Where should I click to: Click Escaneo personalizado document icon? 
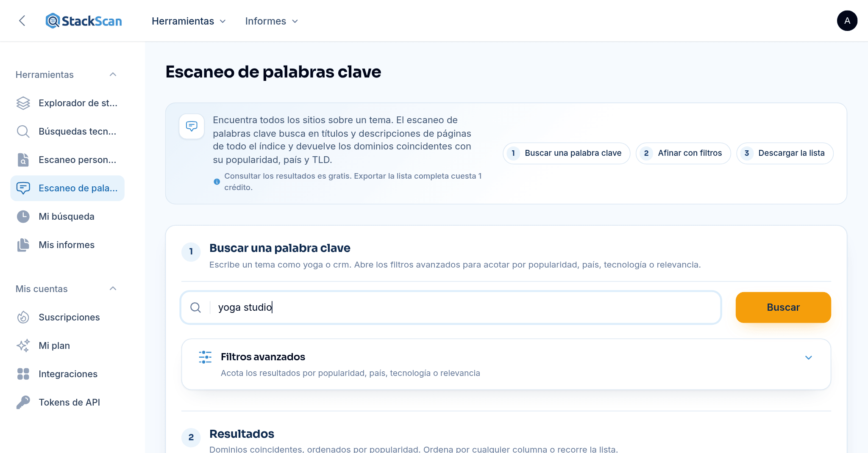23,160
